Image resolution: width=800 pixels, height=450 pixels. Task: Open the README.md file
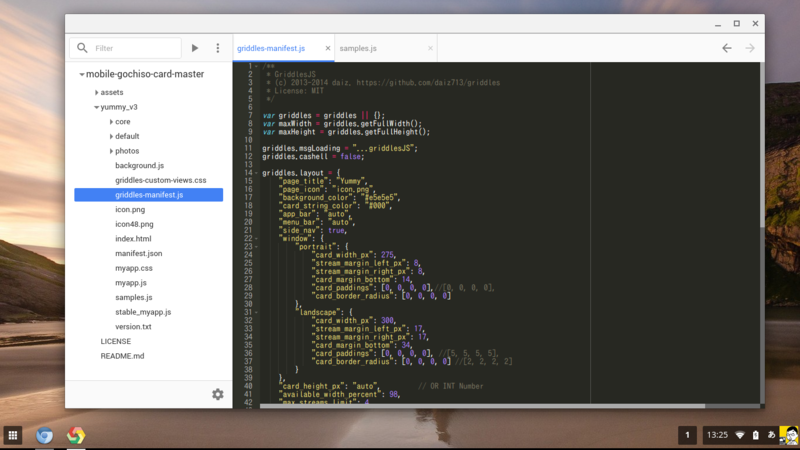[x=122, y=356]
